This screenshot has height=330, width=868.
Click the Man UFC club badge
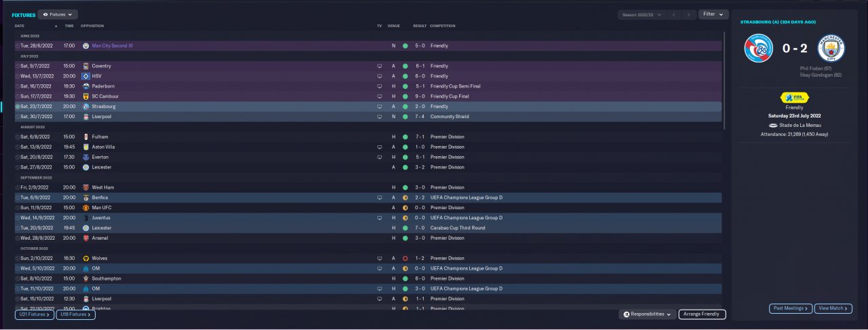point(86,208)
